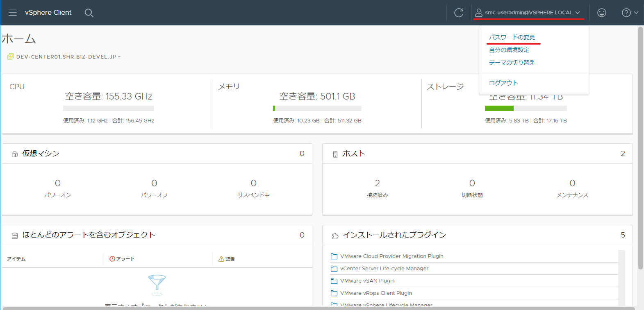Click the user account person icon

478,13
